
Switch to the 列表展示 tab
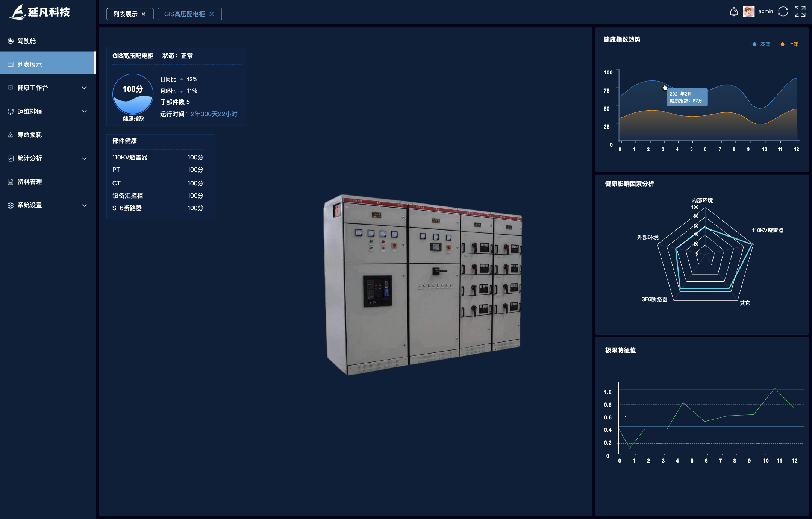(x=125, y=14)
